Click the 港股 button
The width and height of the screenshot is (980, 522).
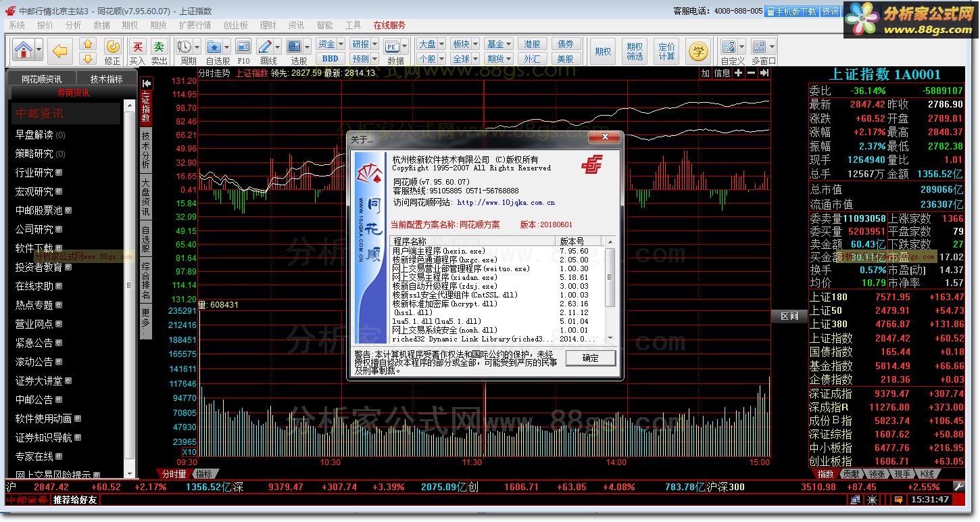point(532,44)
